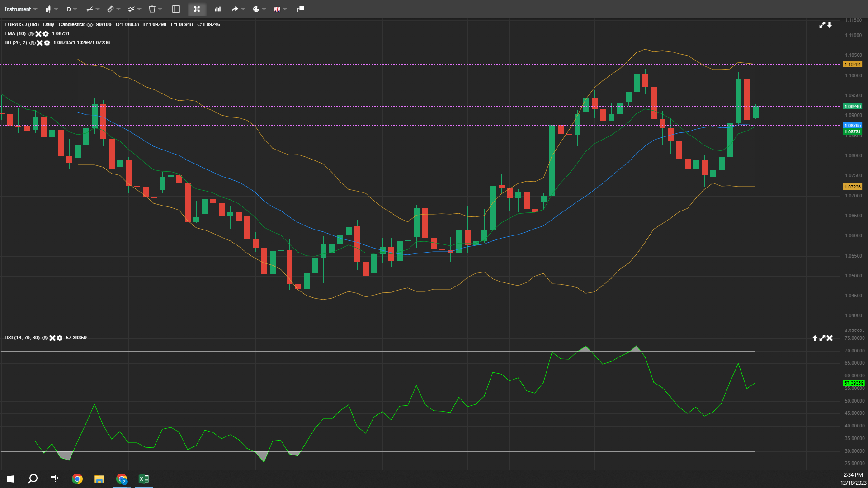Viewport: 868px width, 488px height.
Task: Click the 1.08765 blue price tag
Action: pos(853,126)
